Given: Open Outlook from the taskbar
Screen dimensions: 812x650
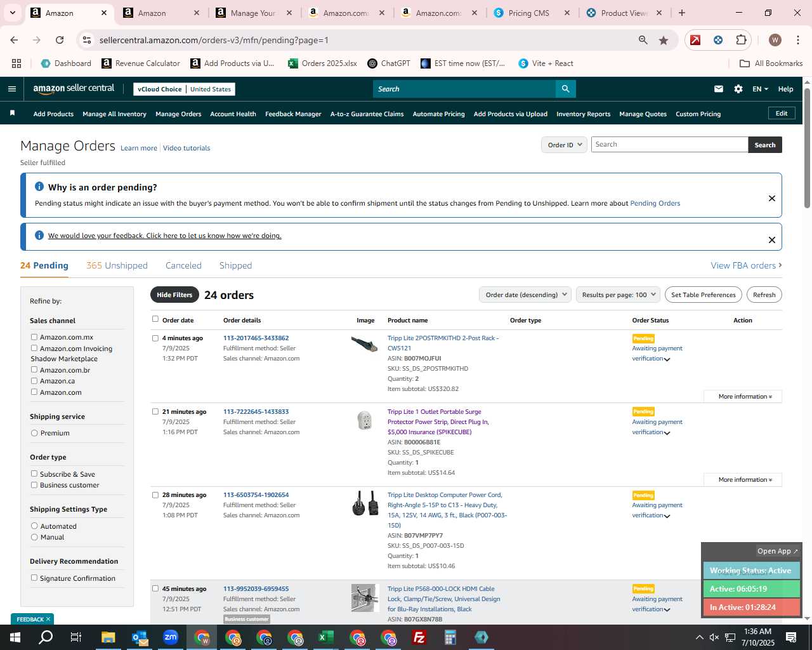Looking at the screenshot, I should [139, 637].
